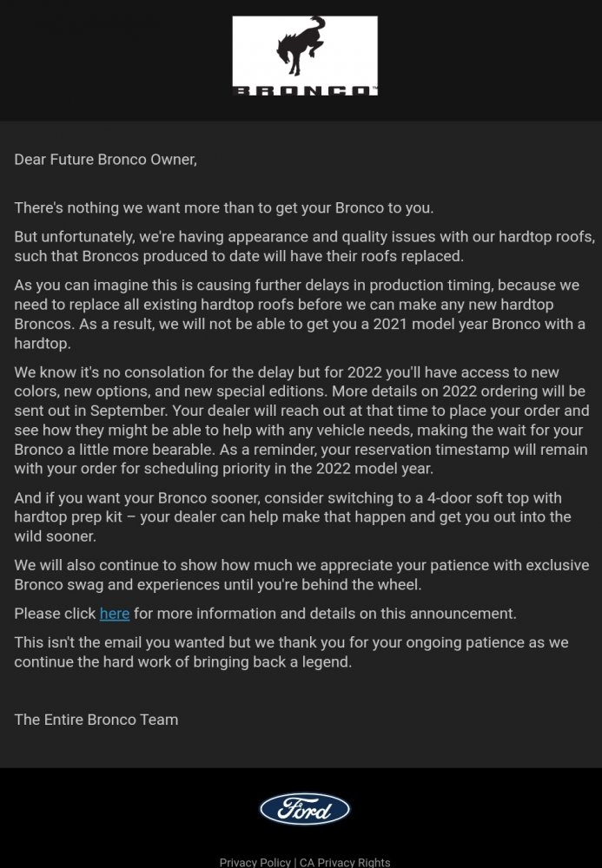Click the 'Please click' text before the link

[55, 614]
